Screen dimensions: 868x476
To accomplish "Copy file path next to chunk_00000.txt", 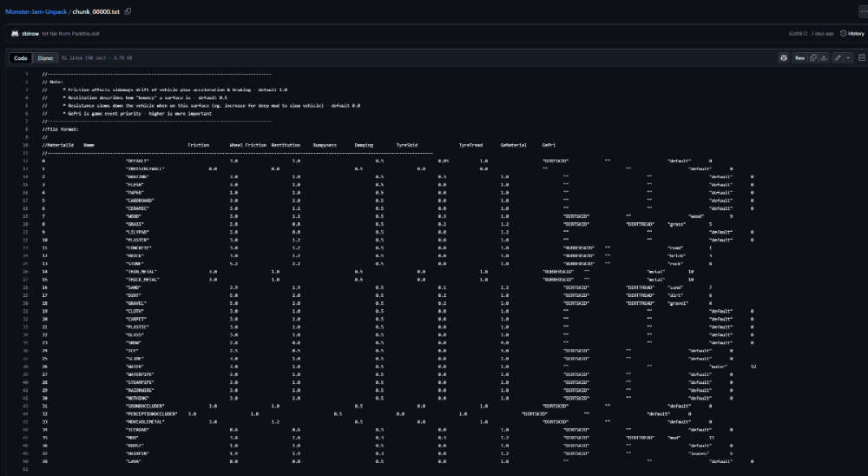I will pos(128,11).
